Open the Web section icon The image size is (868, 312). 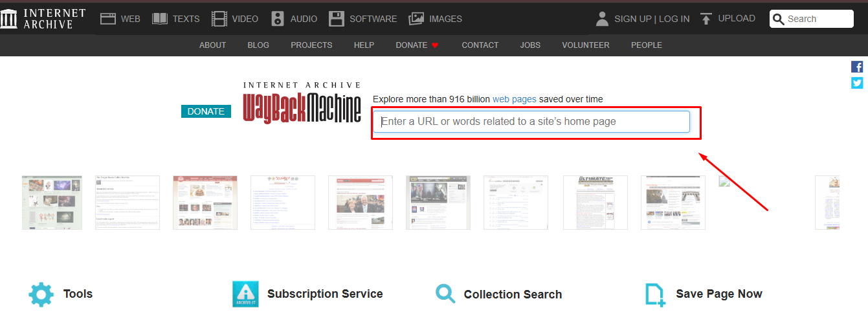click(x=108, y=19)
